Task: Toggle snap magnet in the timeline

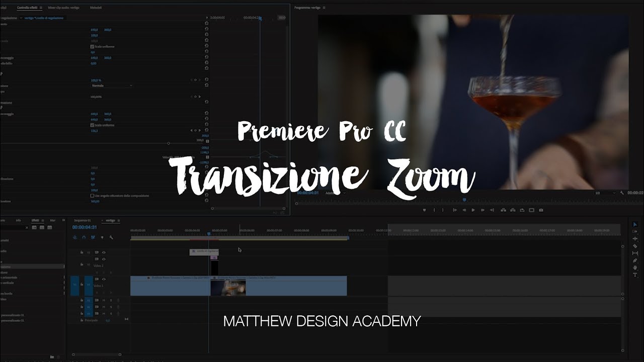Action: tap(84, 237)
